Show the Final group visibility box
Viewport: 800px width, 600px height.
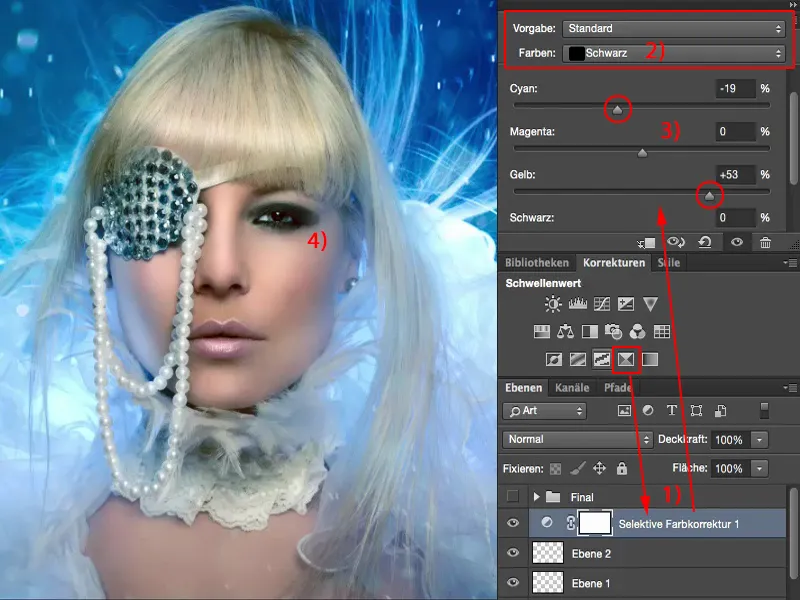[x=513, y=496]
